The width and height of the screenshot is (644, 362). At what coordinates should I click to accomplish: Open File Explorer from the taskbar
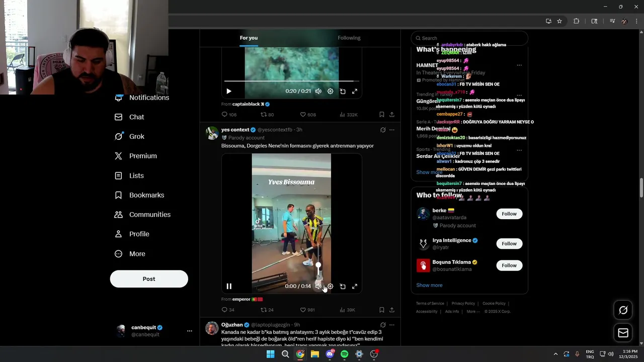315,354
